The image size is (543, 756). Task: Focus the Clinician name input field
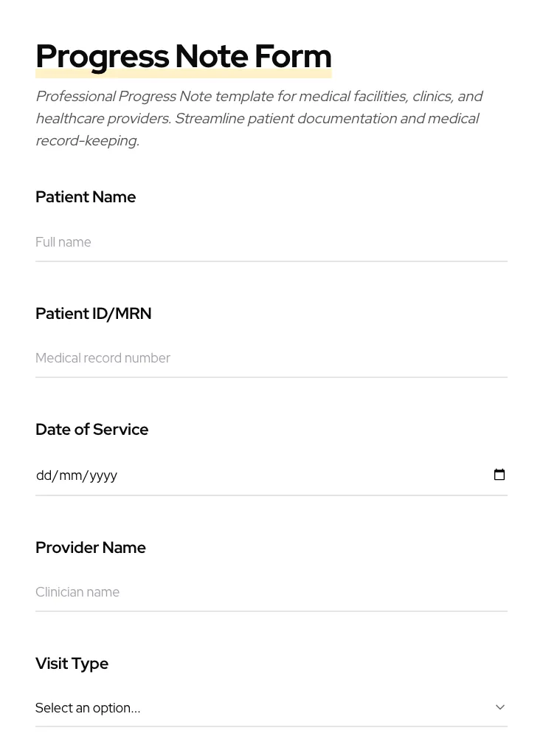point(271,592)
